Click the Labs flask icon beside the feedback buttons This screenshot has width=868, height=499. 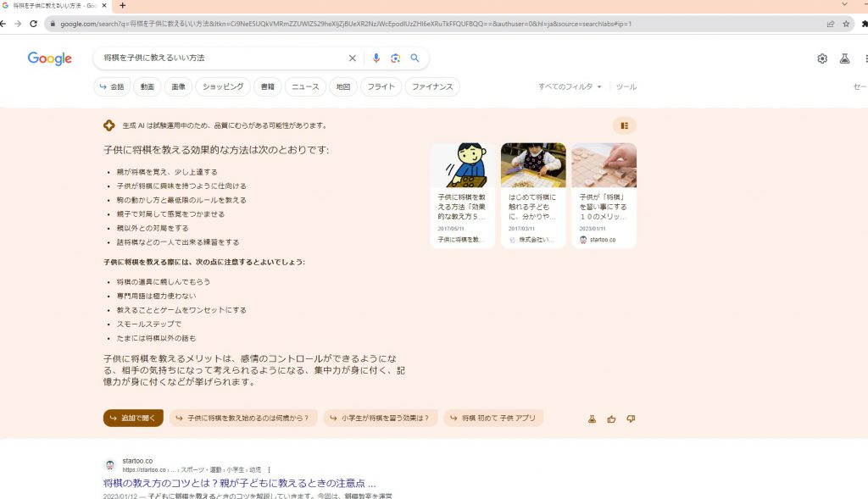(593, 418)
